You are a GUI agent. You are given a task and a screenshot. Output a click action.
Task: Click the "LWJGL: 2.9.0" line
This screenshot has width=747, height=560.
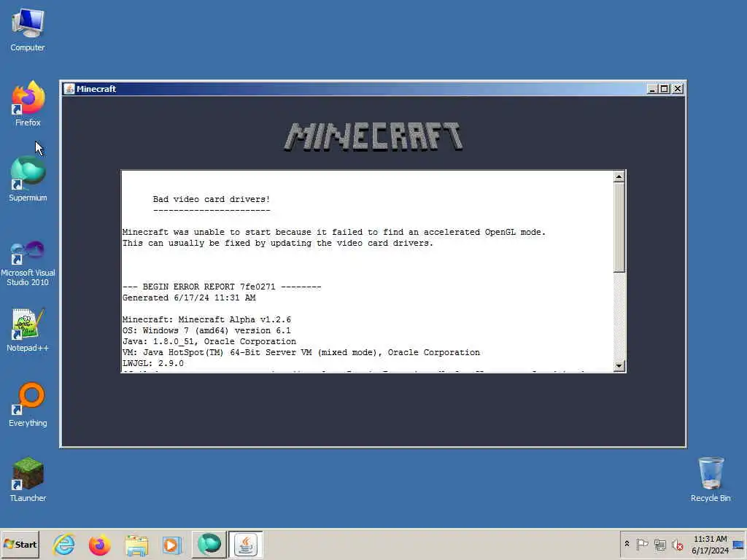tap(153, 363)
